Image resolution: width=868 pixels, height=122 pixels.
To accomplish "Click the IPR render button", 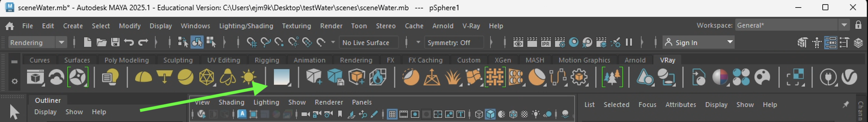I will click(x=545, y=42).
